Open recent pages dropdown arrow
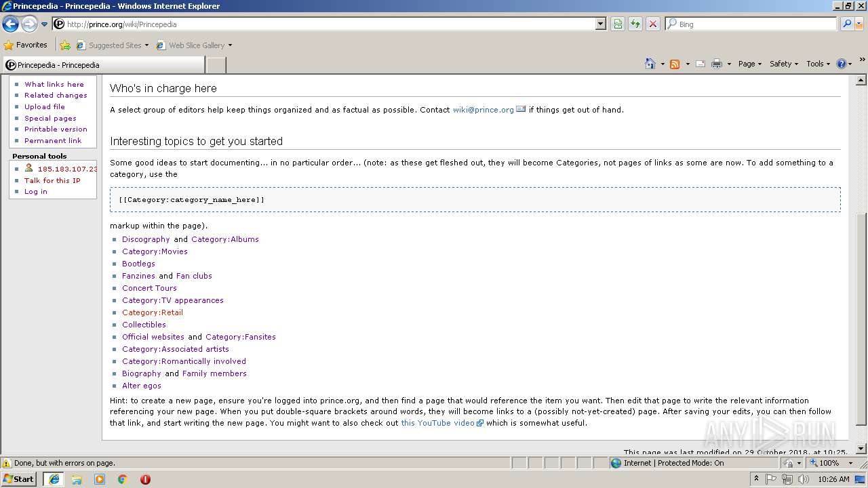 [x=45, y=24]
